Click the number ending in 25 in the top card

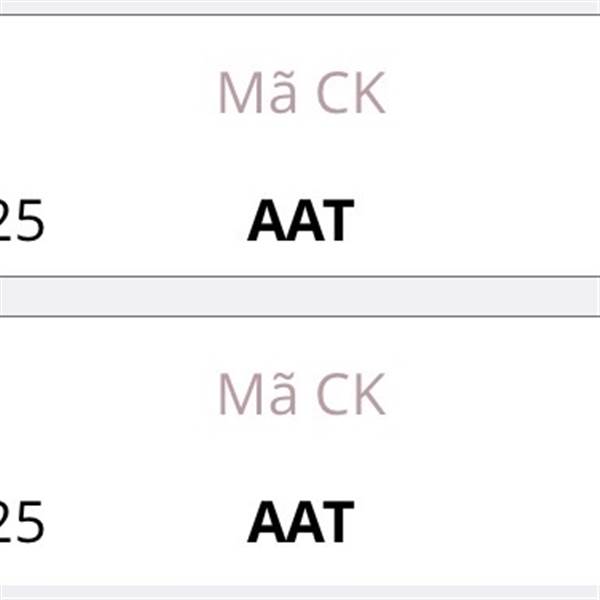22,222
